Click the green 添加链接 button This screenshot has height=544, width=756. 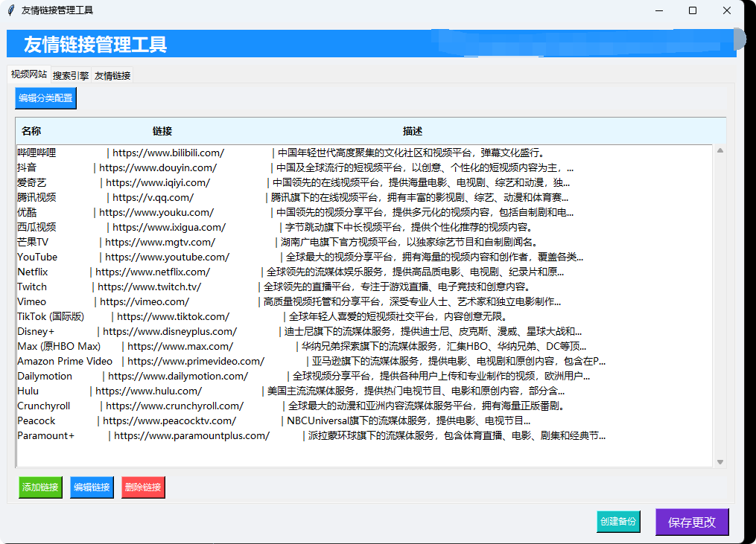[40, 487]
